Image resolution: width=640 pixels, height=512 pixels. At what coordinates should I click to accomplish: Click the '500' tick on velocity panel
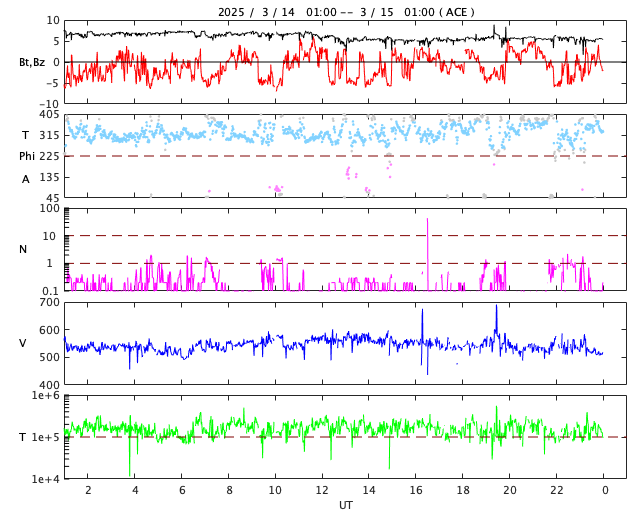coord(49,357)
